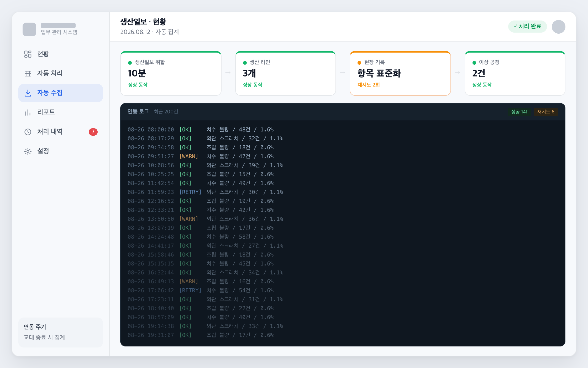Screen dimensions: 588x368
Task: Click the 처리 완료 status pill
Action: [527, 26]
